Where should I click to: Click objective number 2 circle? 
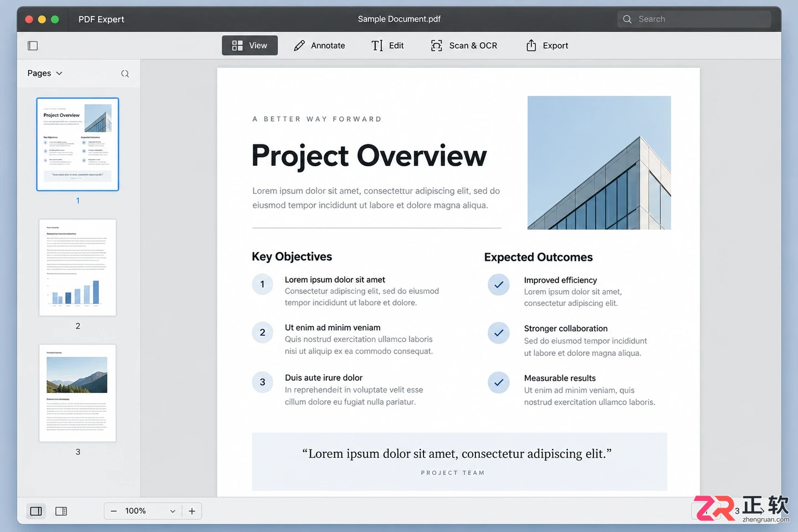[263, 332]
